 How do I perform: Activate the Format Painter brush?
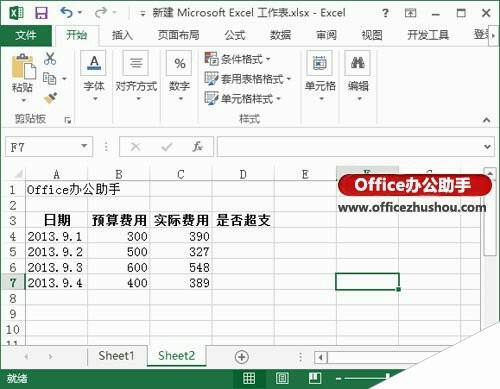click(50, 98)
